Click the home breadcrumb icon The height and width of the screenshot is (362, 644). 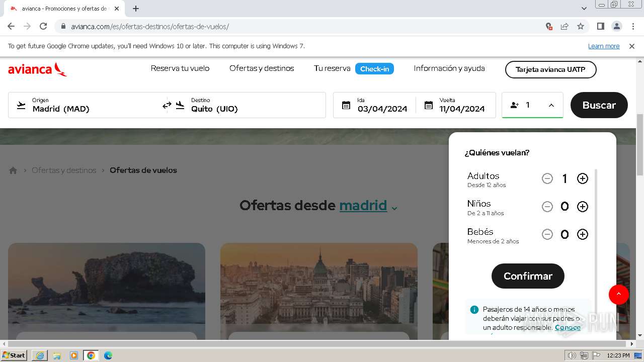click(13, 170)
